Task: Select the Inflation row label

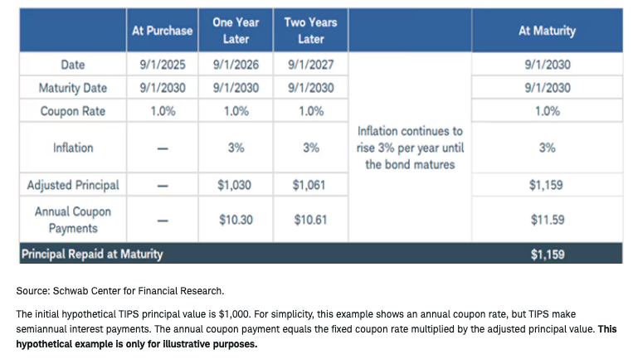Action: tap(73, 148)
